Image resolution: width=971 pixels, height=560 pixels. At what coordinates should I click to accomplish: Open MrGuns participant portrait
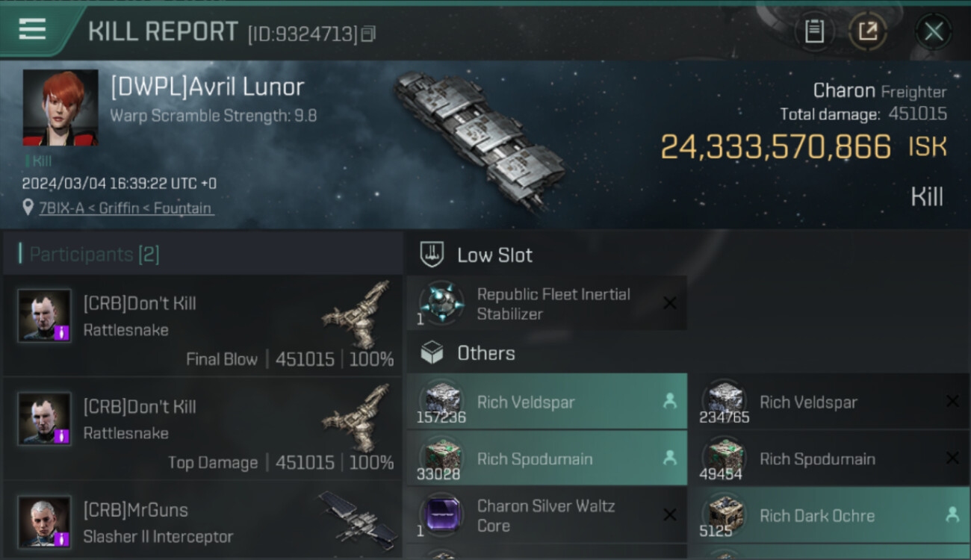45,521
